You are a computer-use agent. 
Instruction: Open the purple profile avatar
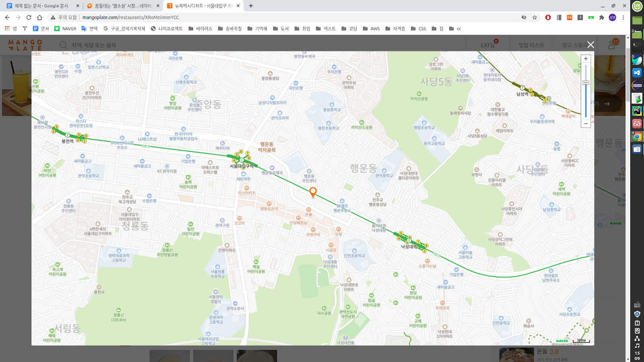click(x=612, y=17)
